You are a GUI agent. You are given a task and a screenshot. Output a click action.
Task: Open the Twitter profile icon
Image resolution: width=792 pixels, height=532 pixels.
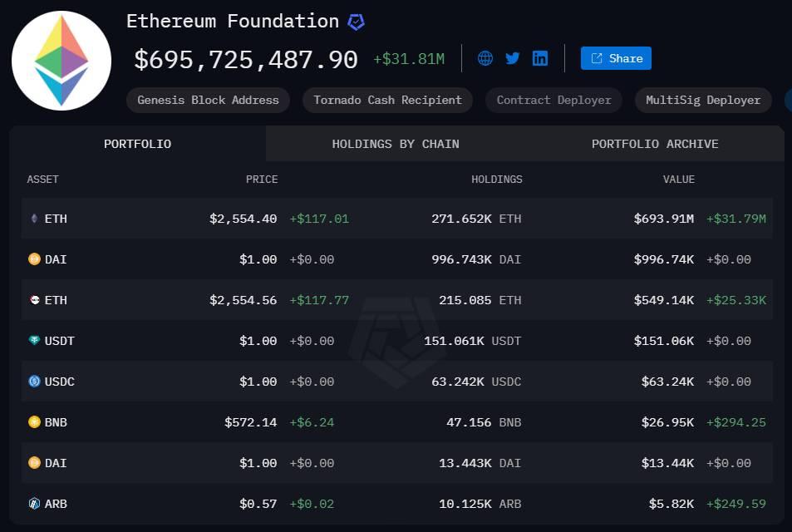click(x=512, y=58)
